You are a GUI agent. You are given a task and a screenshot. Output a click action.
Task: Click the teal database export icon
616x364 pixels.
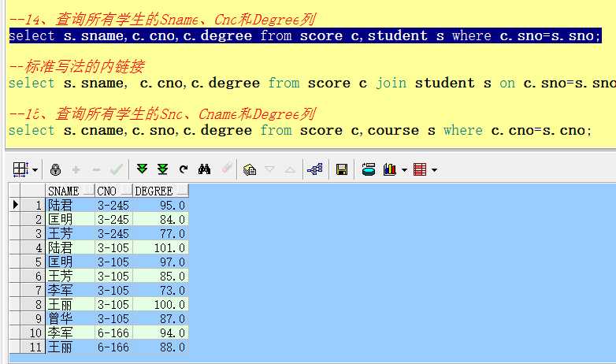[369, 169]
